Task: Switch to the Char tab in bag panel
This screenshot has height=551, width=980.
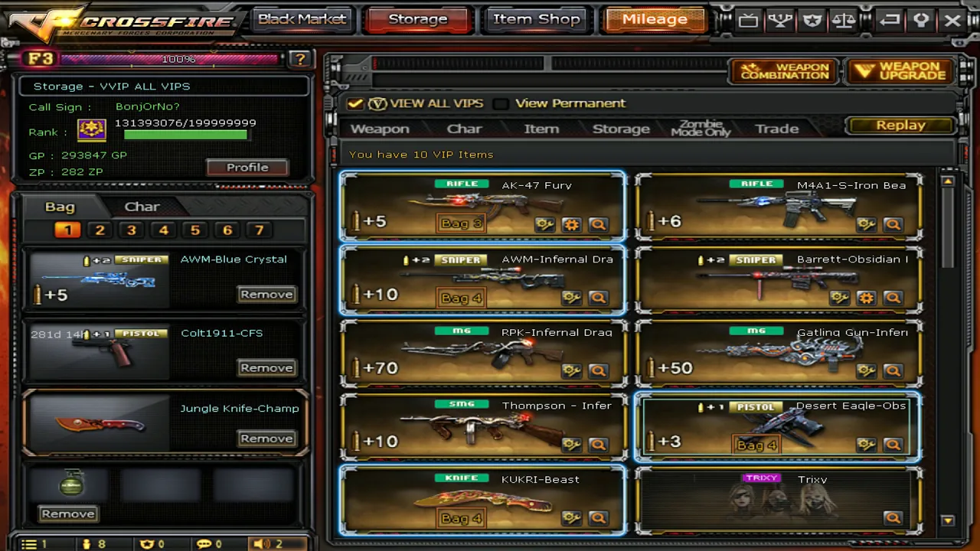Action: tap(142, 207)
